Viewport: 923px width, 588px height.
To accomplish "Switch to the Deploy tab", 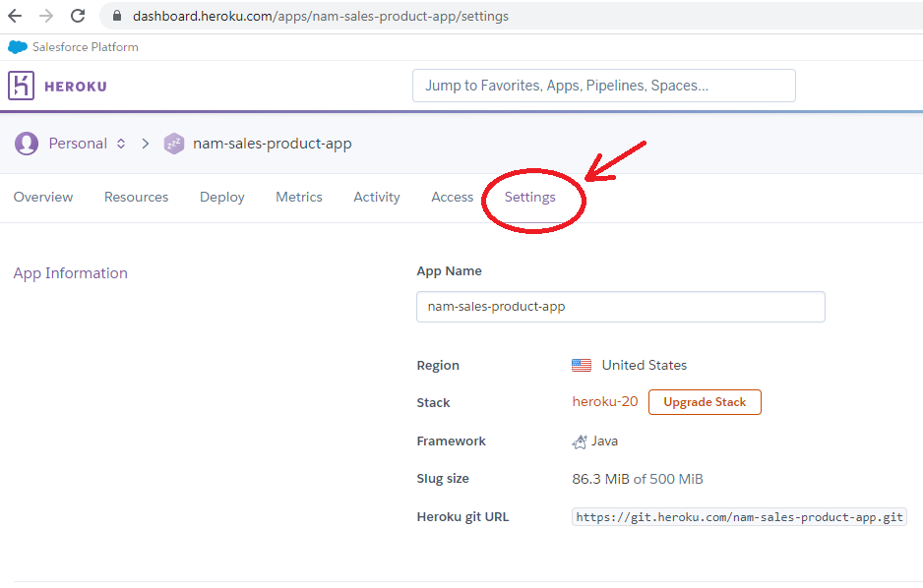I will coord(222,197).
